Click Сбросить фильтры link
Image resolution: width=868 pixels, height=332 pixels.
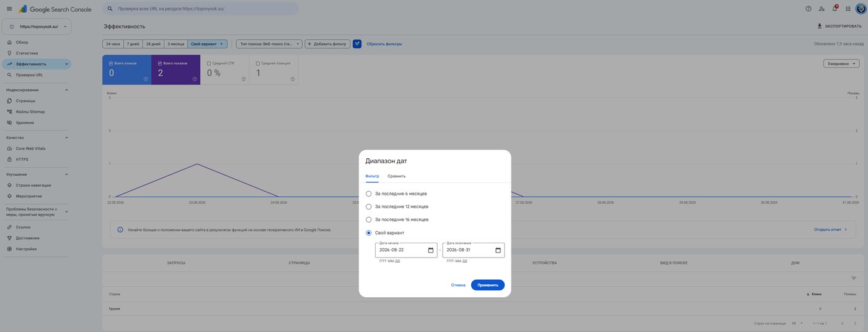(x=384, y=44)
